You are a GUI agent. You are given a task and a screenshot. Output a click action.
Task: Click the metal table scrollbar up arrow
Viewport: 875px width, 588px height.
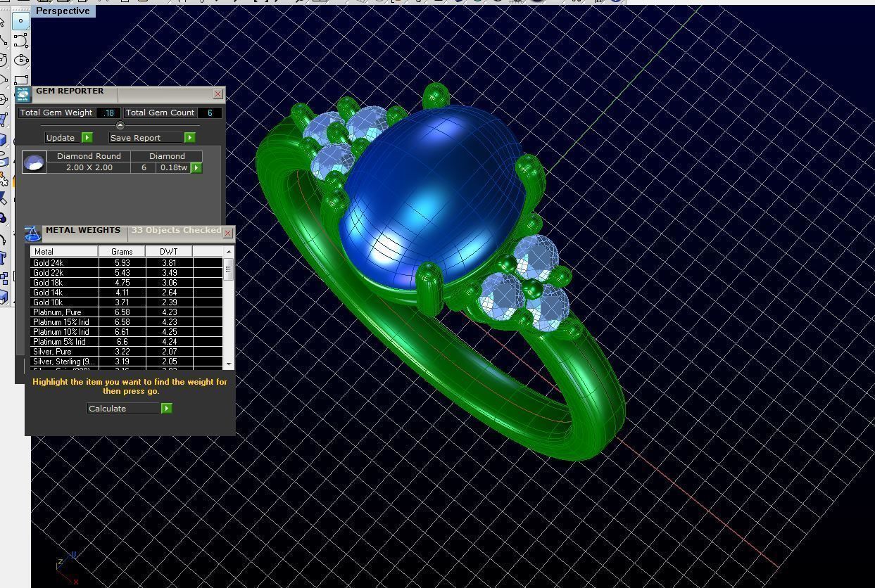point(229,251)
